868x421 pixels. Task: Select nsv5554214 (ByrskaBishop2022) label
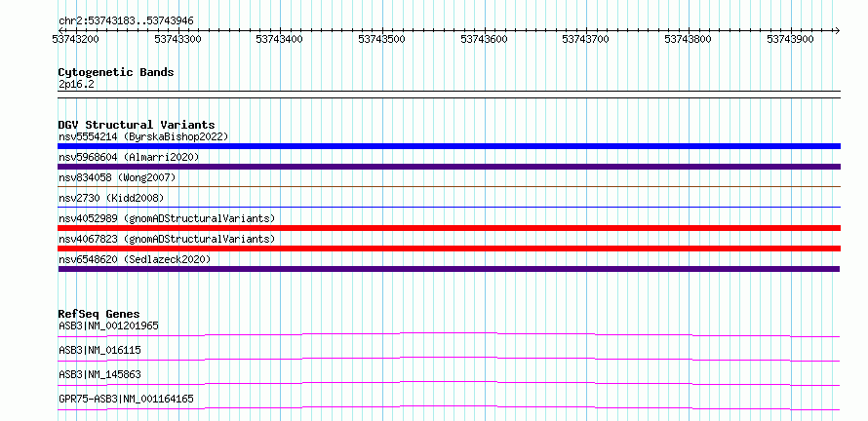(142, 136)
